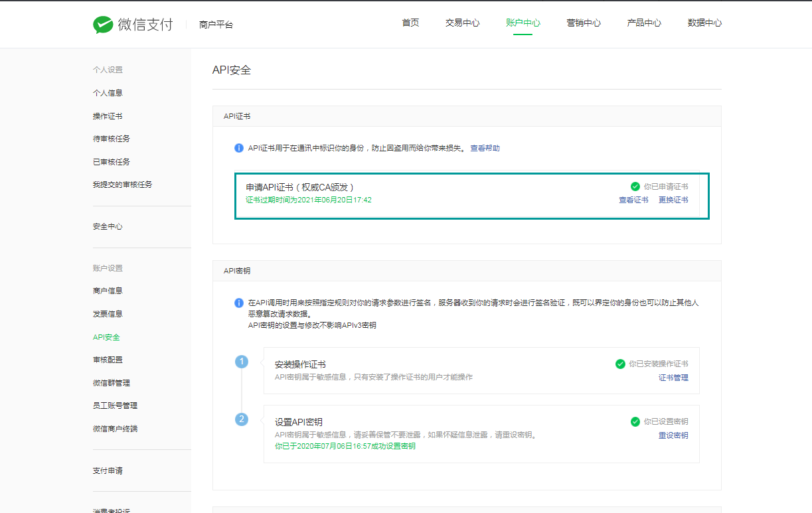Click the 设置API密钥 step title

[x=299, y=422]
